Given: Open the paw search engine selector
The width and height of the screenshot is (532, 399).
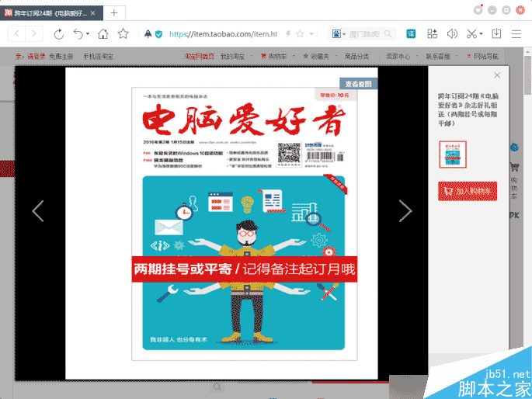Looking at the screenshot, I should coord(339,34).
